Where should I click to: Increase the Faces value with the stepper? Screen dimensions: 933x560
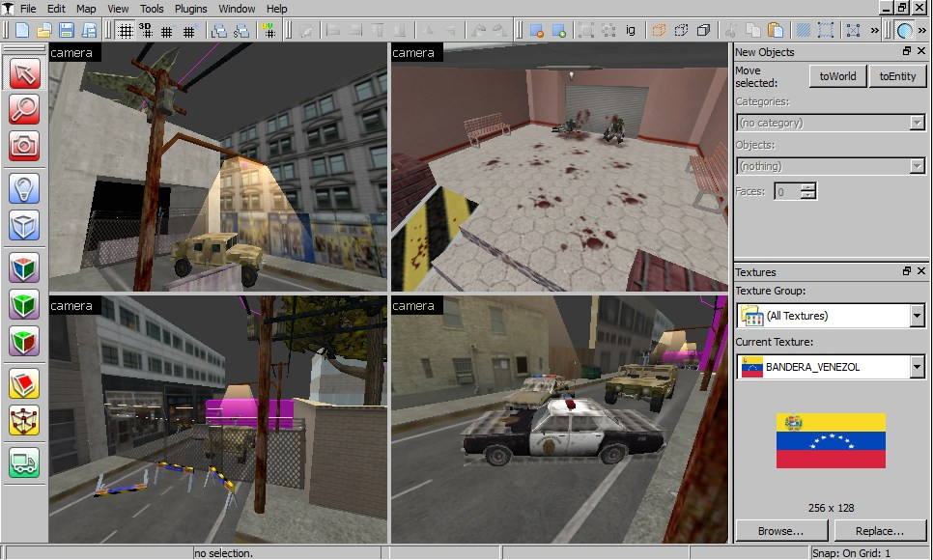[807, 186]
